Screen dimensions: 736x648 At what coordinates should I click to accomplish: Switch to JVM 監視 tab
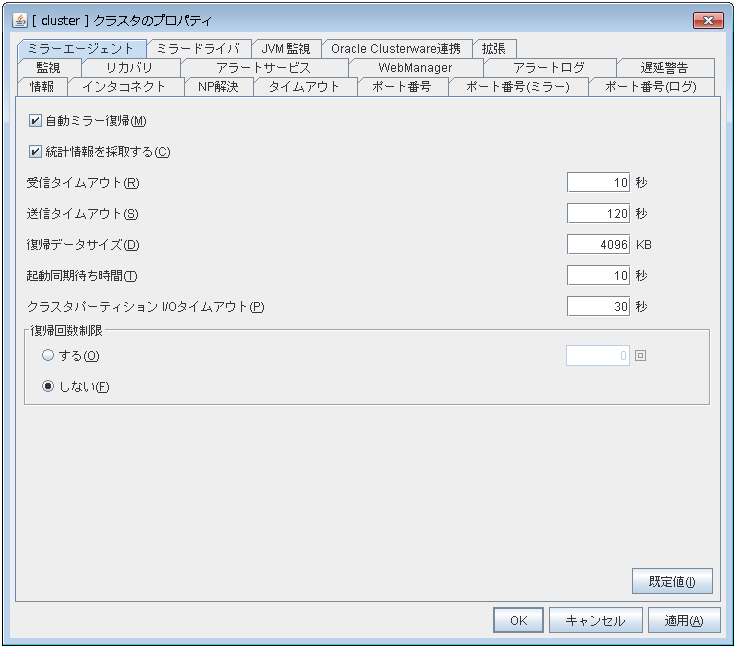(x=286, y=48)
